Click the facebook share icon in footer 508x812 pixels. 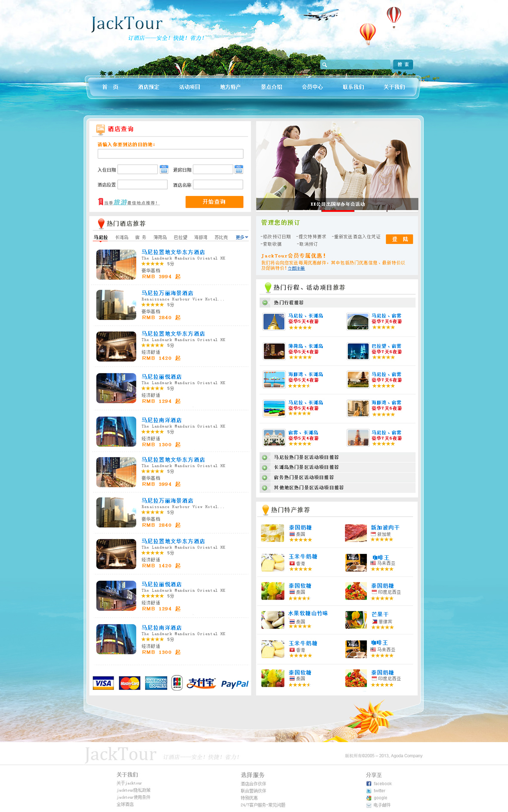[x=369, y=784]
